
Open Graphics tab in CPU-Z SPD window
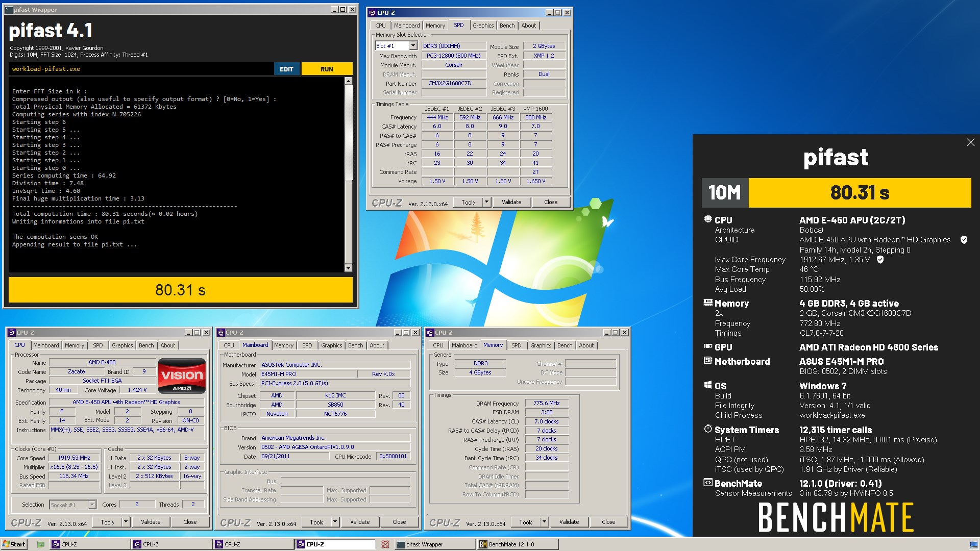[x=483, y=26]
